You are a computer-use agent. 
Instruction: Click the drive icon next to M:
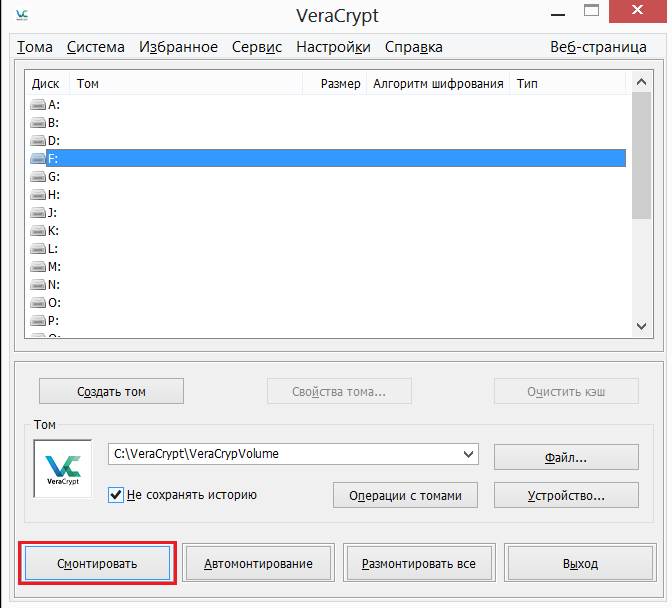point(38,267)
